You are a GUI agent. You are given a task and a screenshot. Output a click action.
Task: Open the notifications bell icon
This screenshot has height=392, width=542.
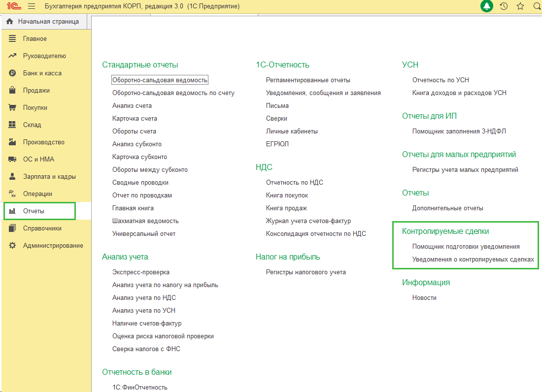pyautogui.click(x=487, y=6)
